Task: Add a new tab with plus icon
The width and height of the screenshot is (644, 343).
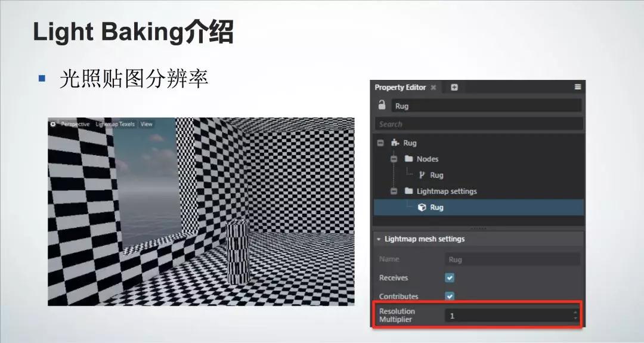Action: click(x=454, y=87)
